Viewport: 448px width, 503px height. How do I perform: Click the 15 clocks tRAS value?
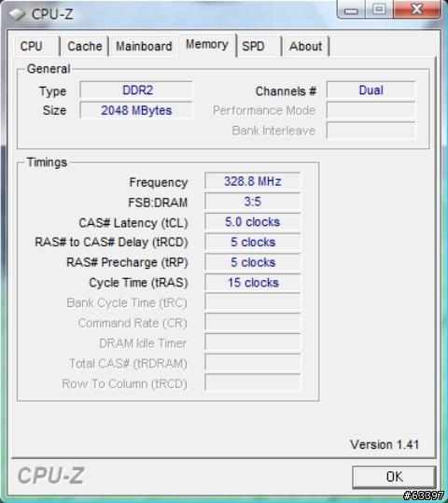point(253,282)
